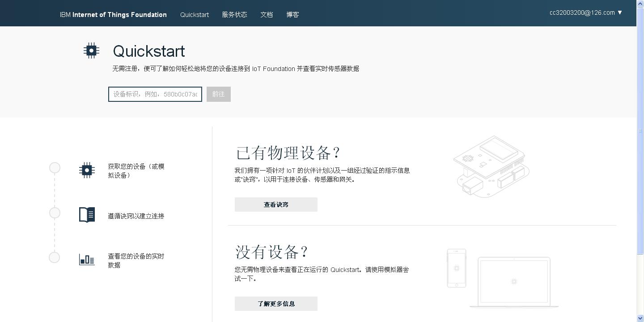Image resolution: width=644 pixels, height=322 pixels.
Task: Select the second step circle marker
Action: pyautogui.click(x=55, y=213)
